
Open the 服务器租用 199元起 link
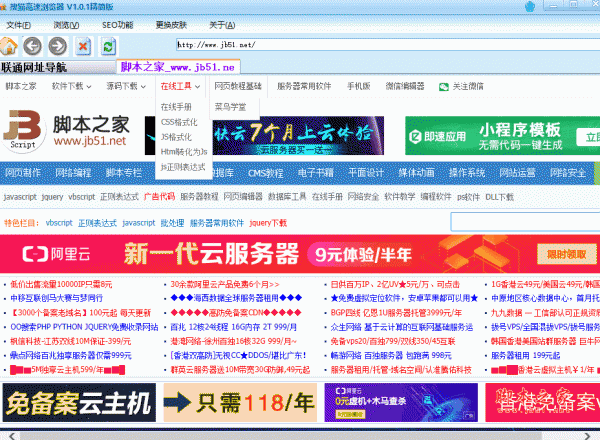click(x=525, y=355)
